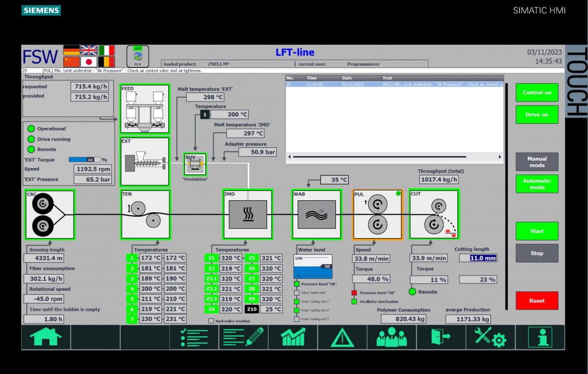The height and width of the screenshot is (374, 588).
Task: Switch language using the Japanese flag
Action: coord(88,61)
